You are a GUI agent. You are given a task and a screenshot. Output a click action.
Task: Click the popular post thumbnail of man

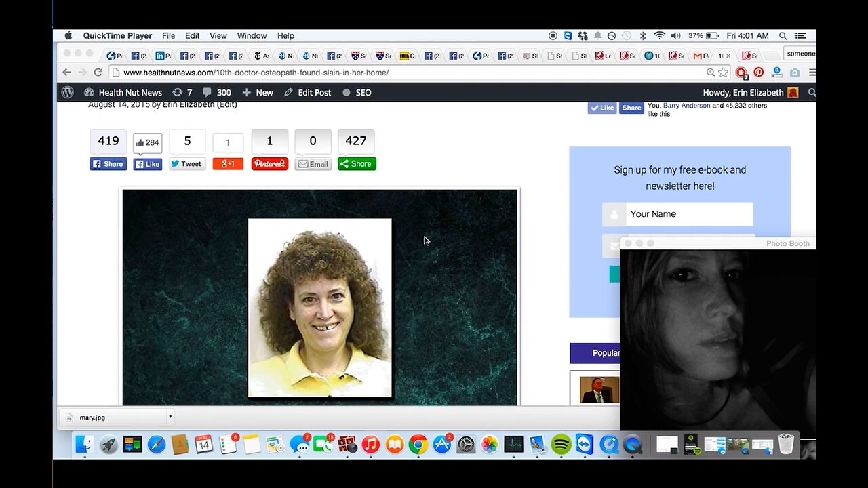(599, 390)
